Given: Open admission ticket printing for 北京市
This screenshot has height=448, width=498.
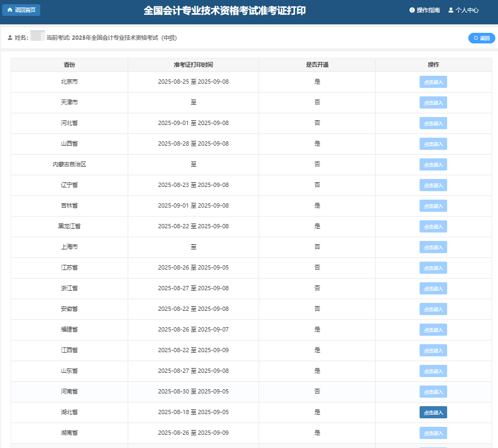Looking at the screenshot, I should [x=433, y=82].
